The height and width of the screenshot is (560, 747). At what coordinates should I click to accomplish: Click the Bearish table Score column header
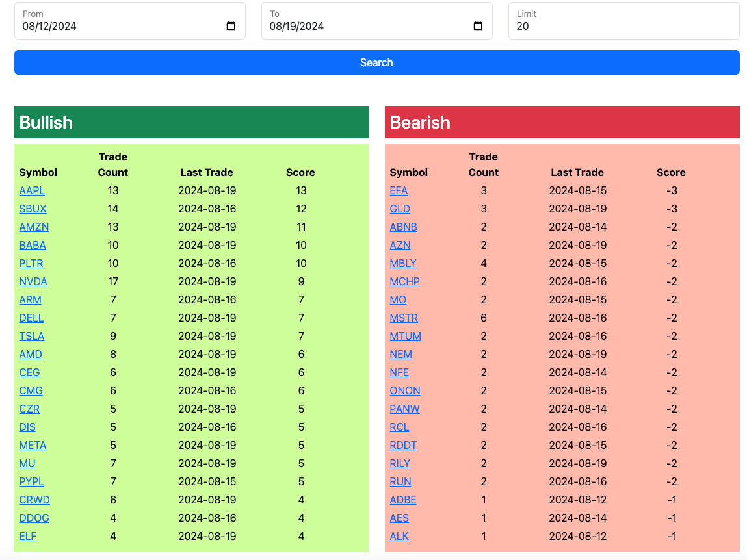[x=671, y=172]
